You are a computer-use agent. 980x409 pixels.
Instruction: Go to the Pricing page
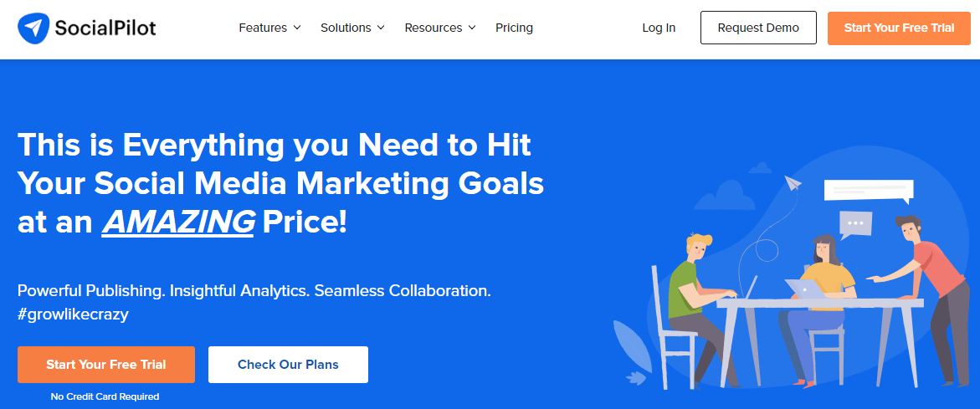[x=514, y=28]
